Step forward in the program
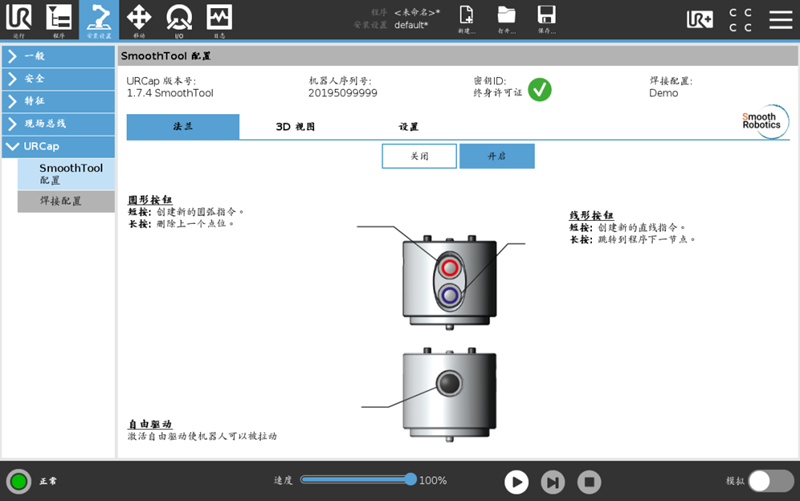The image size is (800, 501). (553, 482)
